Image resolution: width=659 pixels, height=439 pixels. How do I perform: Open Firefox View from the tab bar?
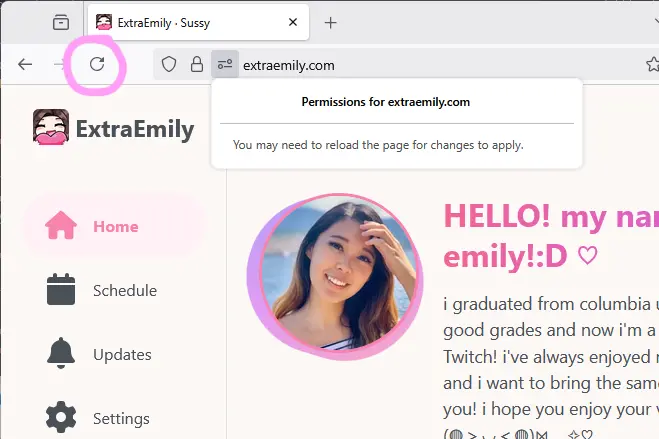[61, 22]
